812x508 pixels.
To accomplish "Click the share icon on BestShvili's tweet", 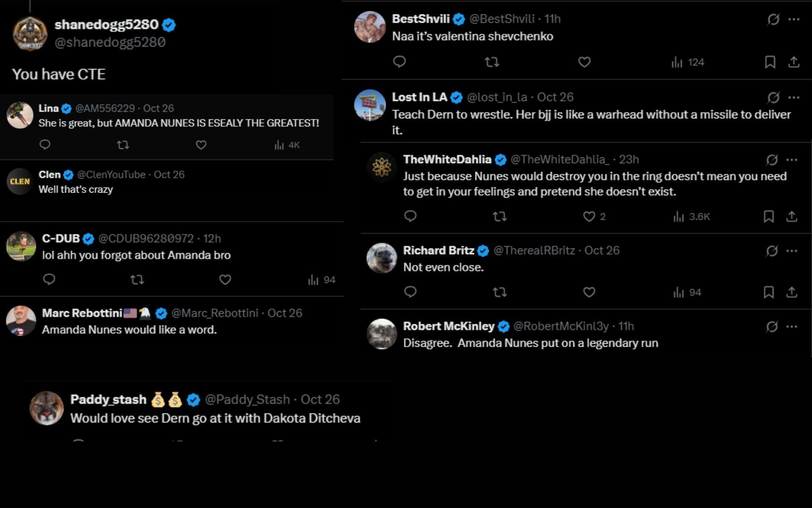I will click(x=793, y=62).
